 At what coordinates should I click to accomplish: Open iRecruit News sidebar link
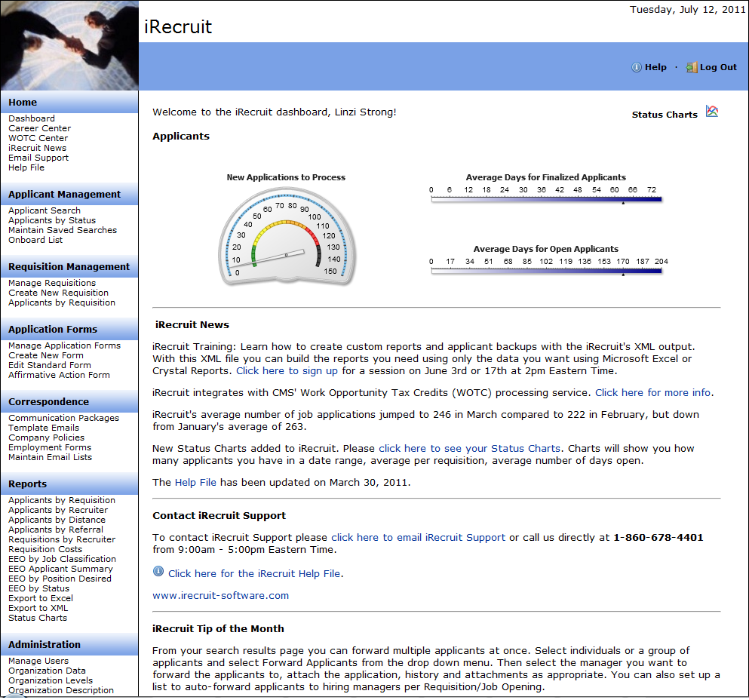pos(37,148)
